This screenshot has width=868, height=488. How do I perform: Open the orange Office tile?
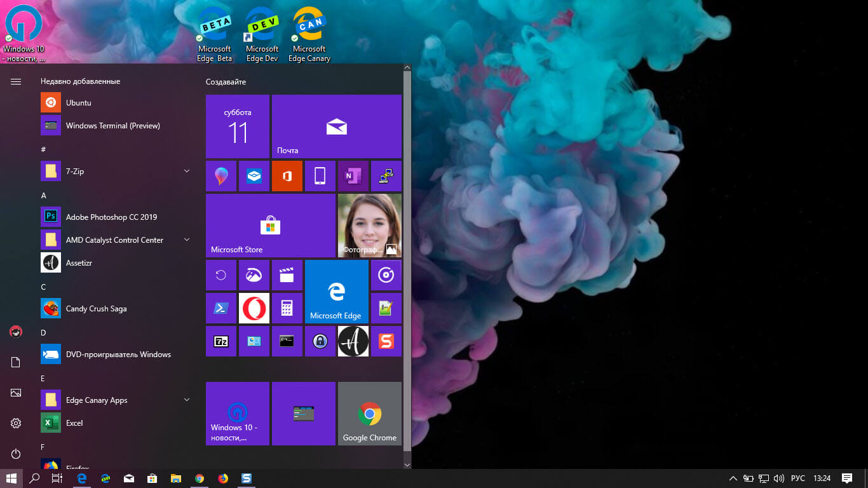coord(287,176)
